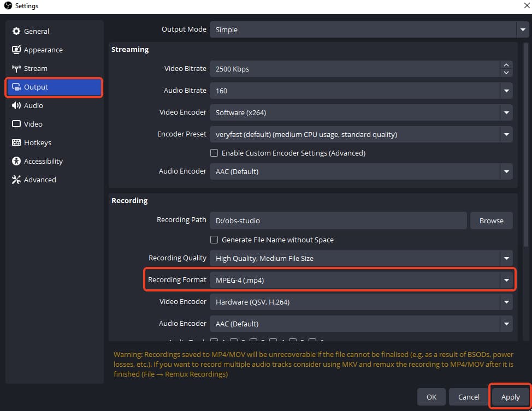Screen dimensions: 532x411
Task: Close the Settings window
Action: pyautogui.click(x=527, y=6)
